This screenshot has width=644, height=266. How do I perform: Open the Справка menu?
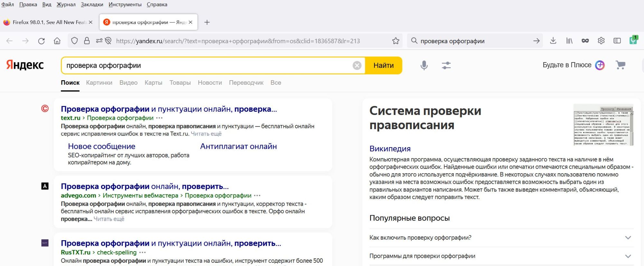tap(157, 5)
